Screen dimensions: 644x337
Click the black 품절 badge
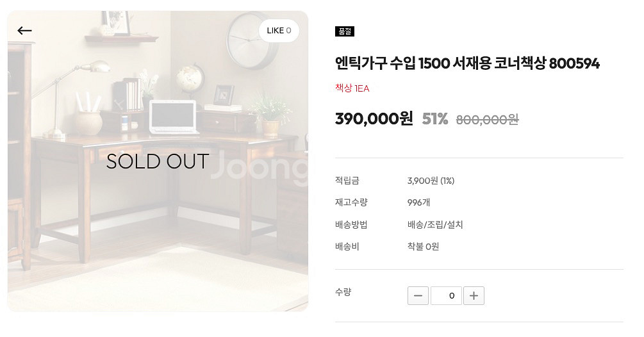[345, 31]
